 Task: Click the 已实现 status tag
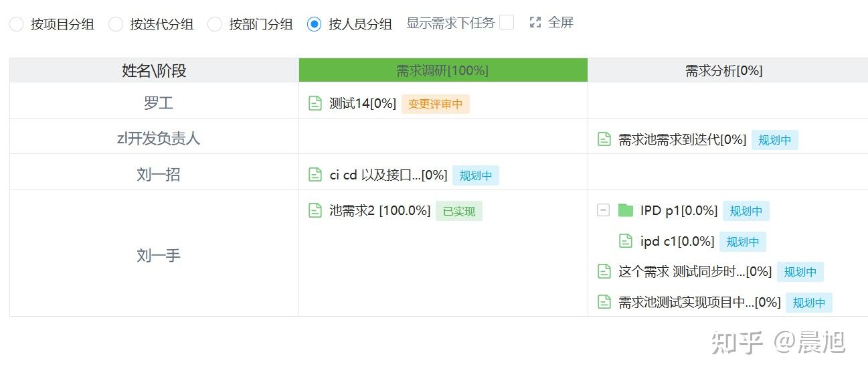click(458, 211)
